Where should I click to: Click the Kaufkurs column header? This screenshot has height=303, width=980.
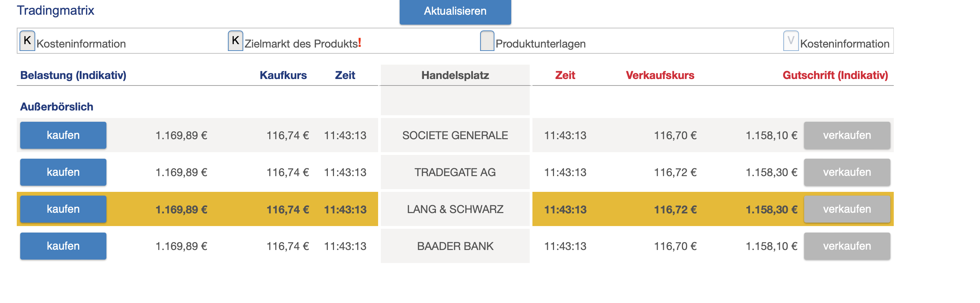[283, 75]
